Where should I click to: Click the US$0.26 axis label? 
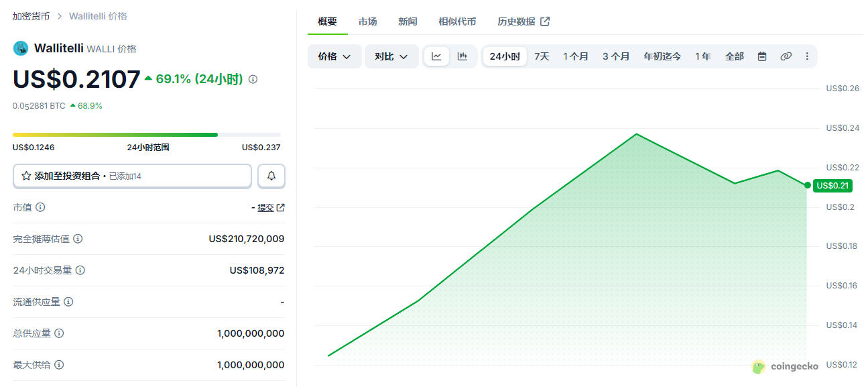click(x=843, y=89)
